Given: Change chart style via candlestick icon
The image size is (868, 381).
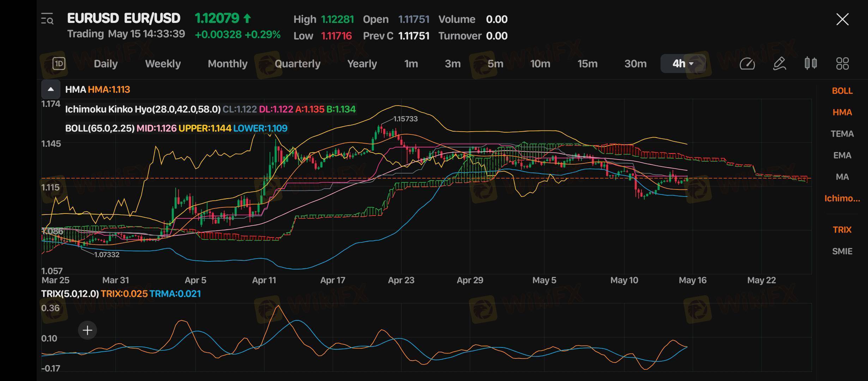Looking at the screenshot, I should [810, 64].
